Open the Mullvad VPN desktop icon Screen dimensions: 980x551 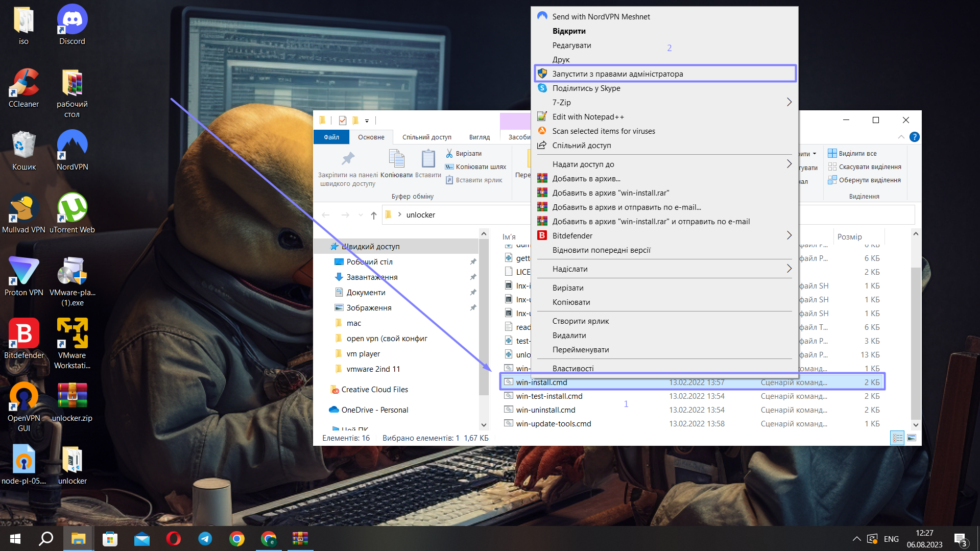click(23, 213)
